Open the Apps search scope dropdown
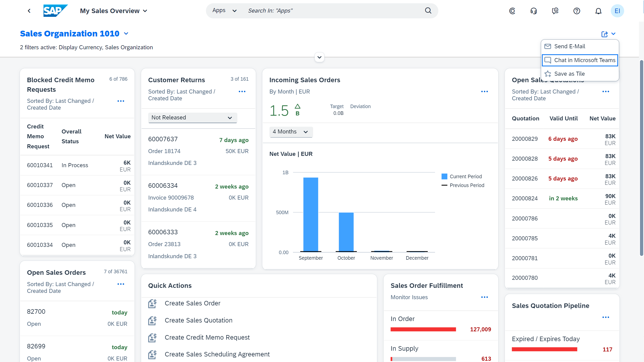 click(224, 11)
